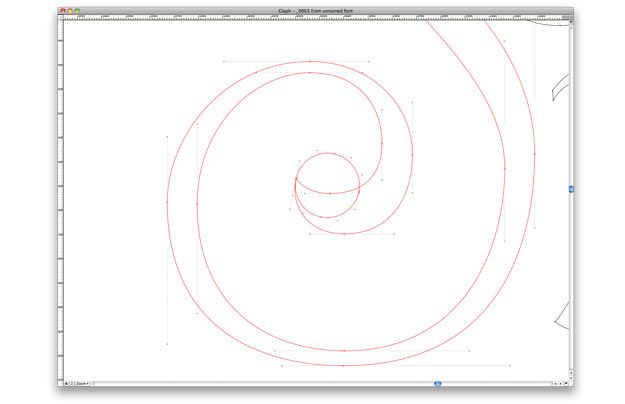The width and height of the screenshot is (625, 404).
Task: Open the Zoom pop-up menu
Action: pos(81,383)
